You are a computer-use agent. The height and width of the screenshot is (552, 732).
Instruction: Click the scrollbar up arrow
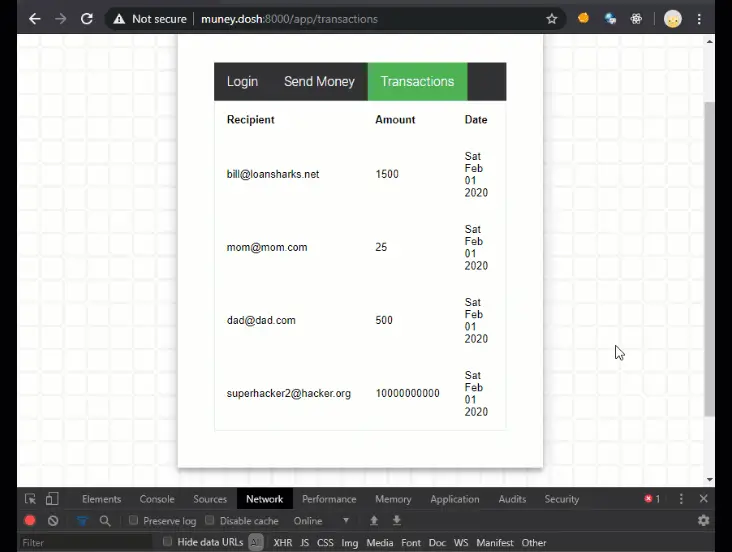click(710, 42)
